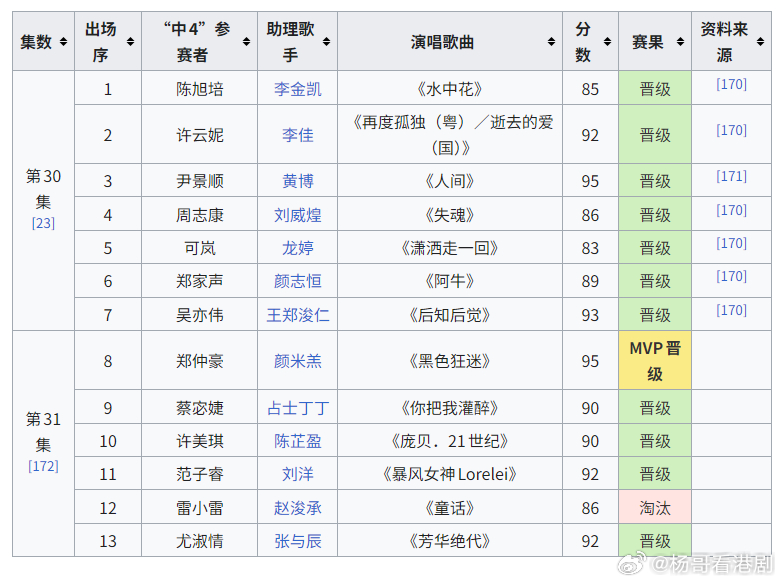Screen dimensions: 782x583
Task: Sort table by 演唱歌曲 column arrows
Action: pos(551,42)
